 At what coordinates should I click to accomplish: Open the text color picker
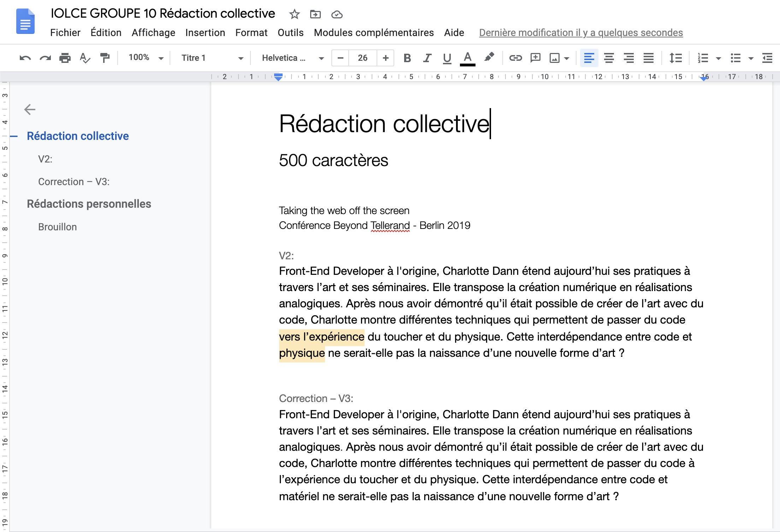click(x=467, y=58)
